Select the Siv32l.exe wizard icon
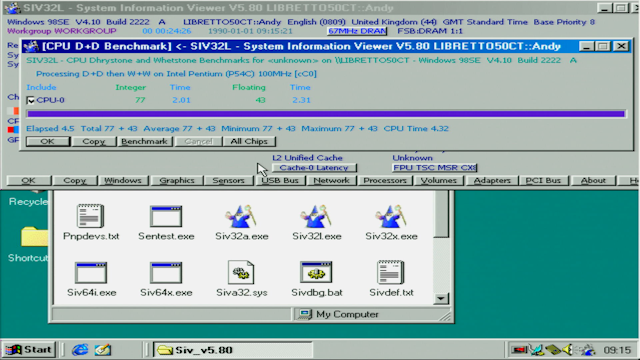This screenshot has height=360, width=640. [x=316, y=216]
